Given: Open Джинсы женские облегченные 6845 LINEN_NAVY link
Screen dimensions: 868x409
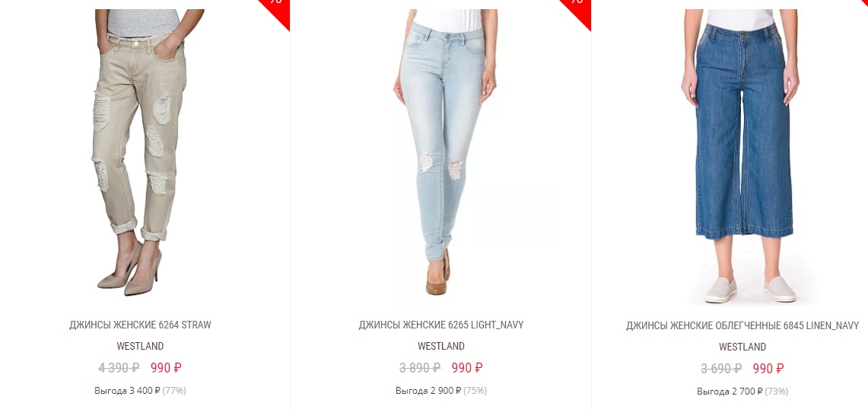Looking at the screenshot, I should pyautogui.click(x=742, y=326).
